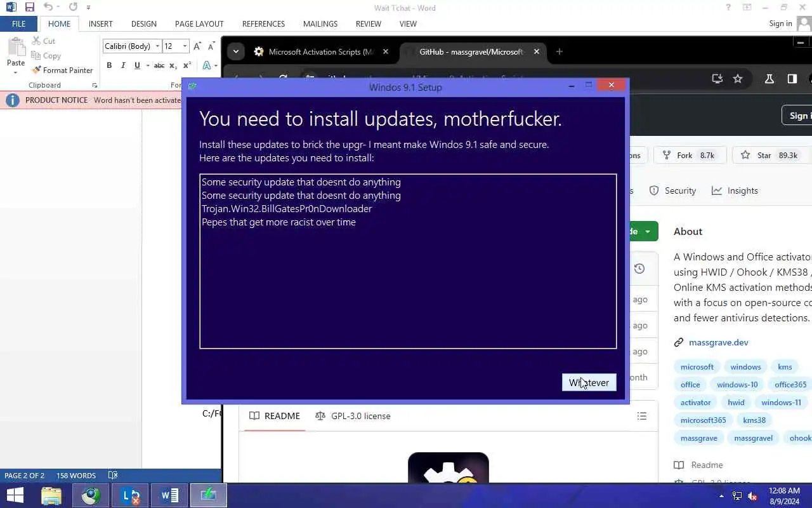Open the Security tab on GitHub
This screenshot has width=812, height=508.
tap(672, 190)
